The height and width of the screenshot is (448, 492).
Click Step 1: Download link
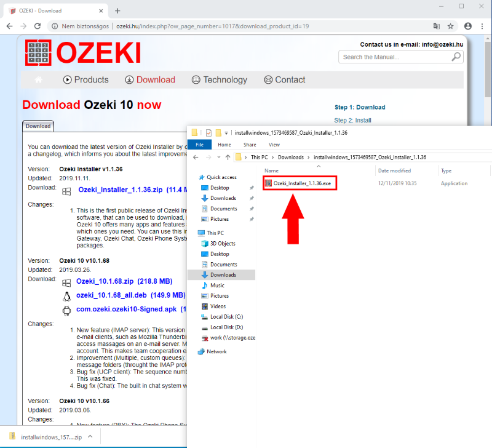pos(360,107)
